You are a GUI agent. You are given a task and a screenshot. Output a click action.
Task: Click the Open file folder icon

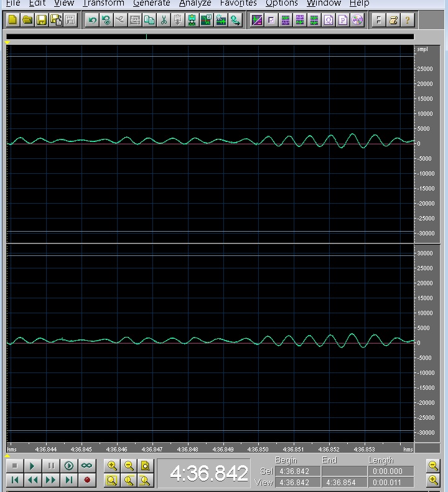pos(27,20)
